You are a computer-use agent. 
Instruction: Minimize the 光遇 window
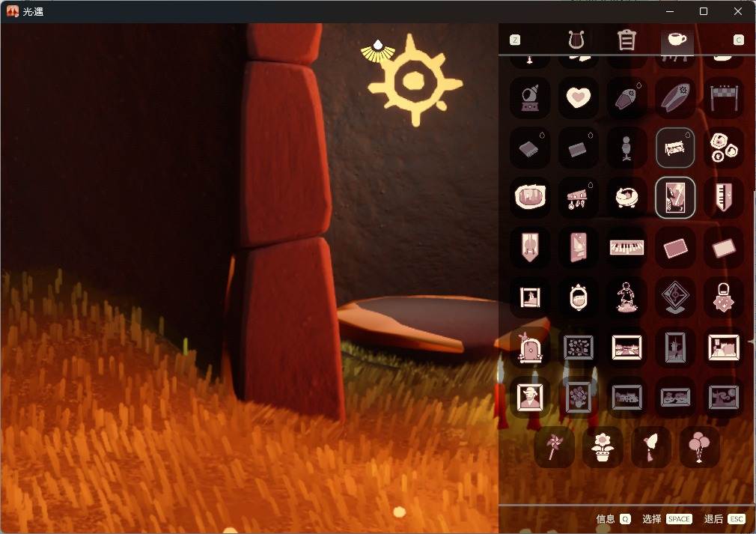tap(670, 11)
